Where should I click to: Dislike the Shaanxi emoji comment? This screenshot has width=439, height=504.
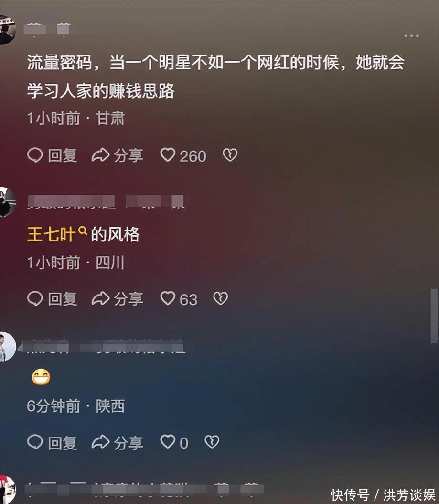click(x=212, y=442)
